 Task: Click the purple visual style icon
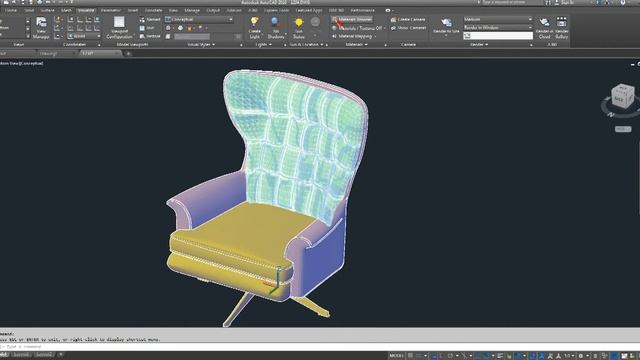click(x=200, y=28)
